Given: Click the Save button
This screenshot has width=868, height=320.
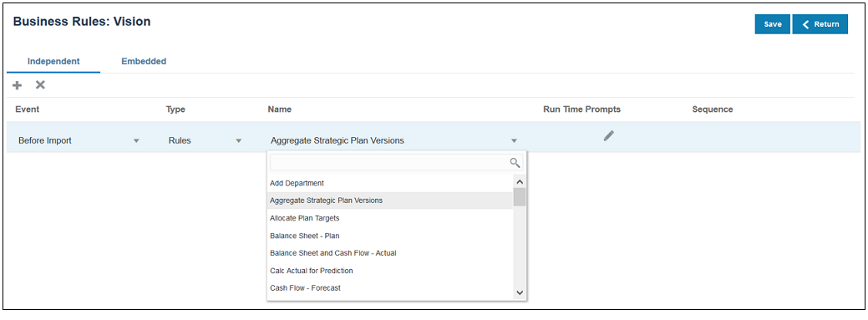Looking at the screenshot, I should [772, 24].
